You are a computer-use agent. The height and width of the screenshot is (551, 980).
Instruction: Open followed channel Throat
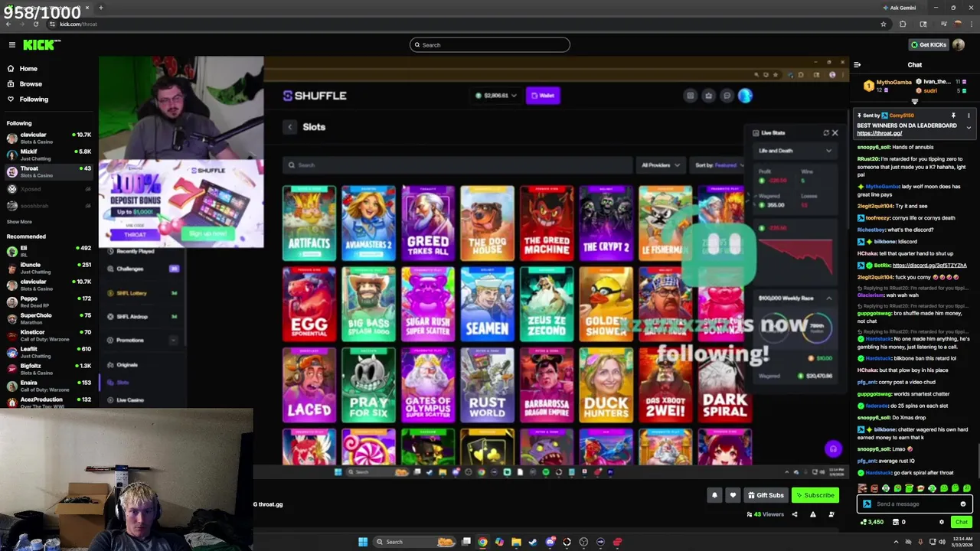click(49, 172)
